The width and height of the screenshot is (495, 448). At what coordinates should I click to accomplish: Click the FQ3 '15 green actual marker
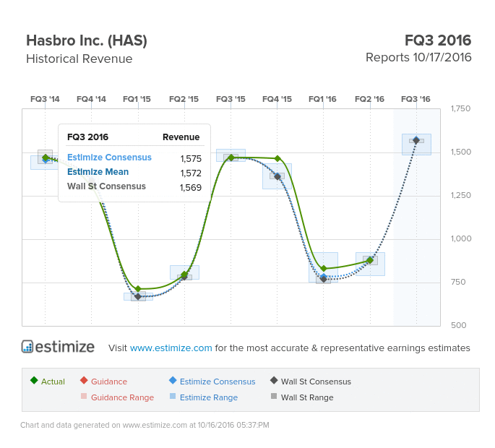pyautogui.click(x=231, y=158)
